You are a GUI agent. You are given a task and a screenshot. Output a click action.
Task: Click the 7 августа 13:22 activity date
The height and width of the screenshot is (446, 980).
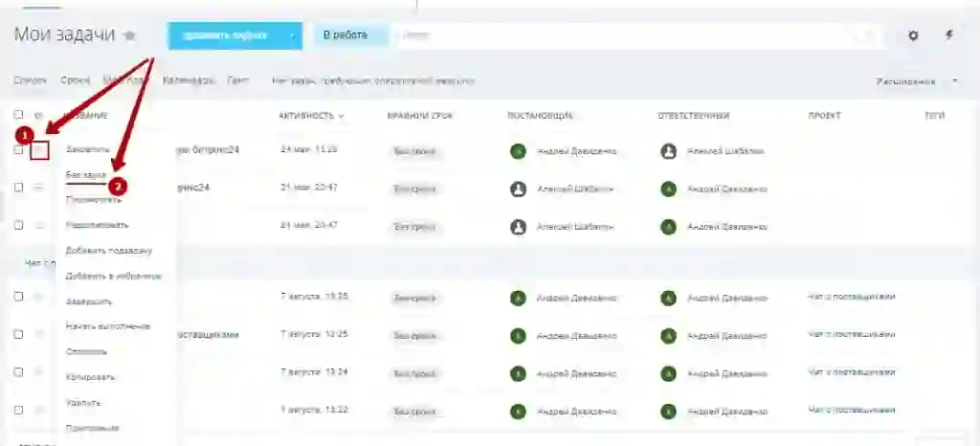[x=314, y=410]
